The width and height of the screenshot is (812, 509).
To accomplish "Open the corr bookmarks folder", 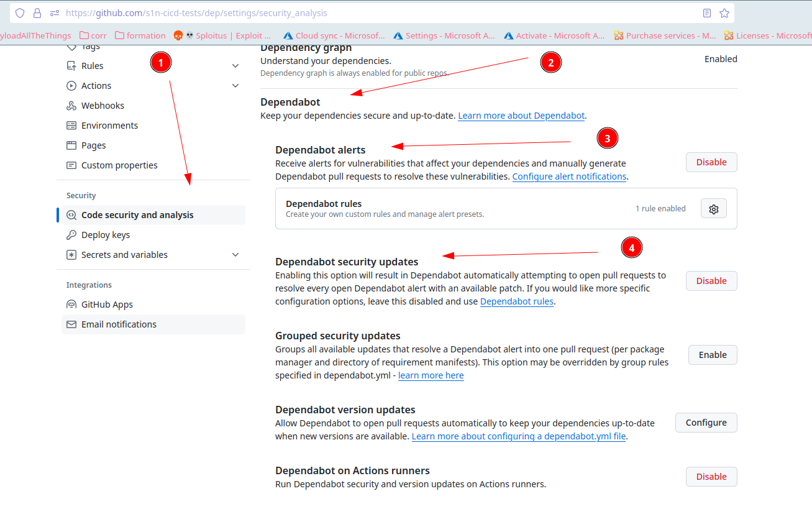I will pos(93,36).
